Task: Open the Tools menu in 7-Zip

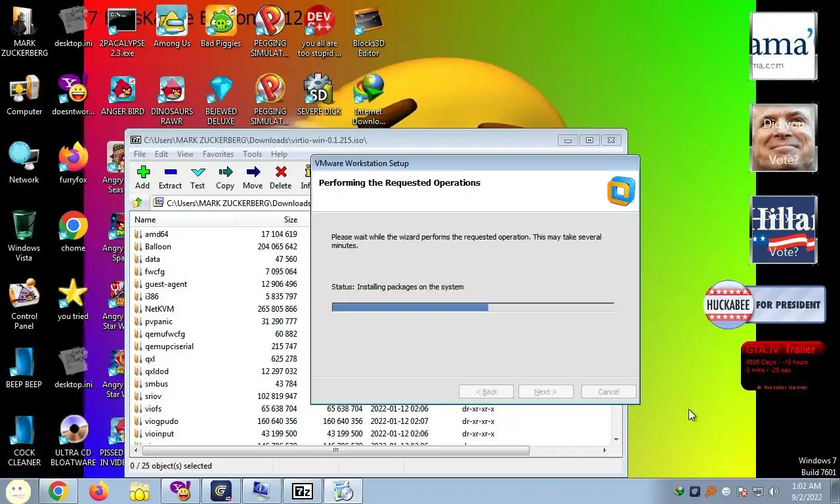Action: (x=252, y=154)
